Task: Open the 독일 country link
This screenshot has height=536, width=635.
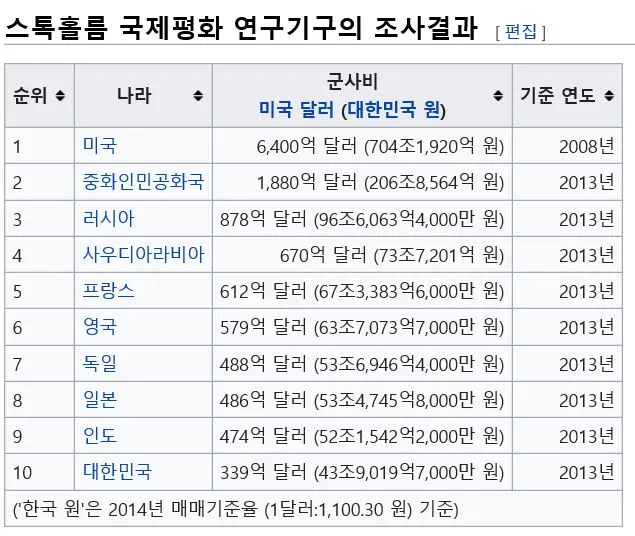Action: [x=100, y=363]
